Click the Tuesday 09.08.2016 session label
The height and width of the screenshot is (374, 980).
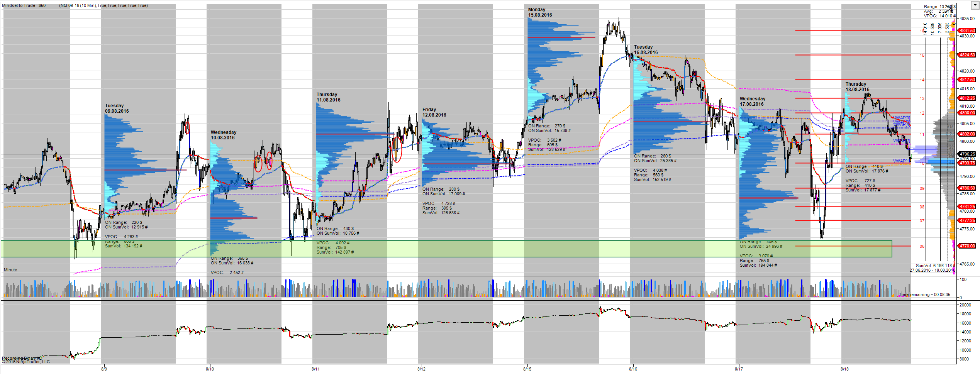point(117,108)
